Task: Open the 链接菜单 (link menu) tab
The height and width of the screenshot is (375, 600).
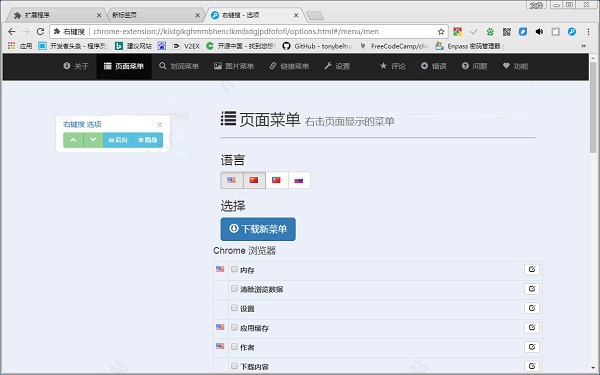Action: click(289, 66)
